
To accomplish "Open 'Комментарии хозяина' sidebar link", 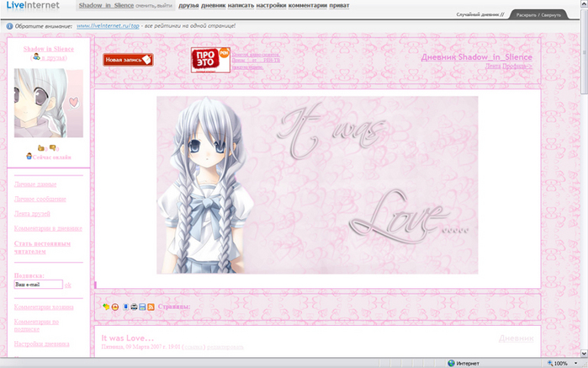I will point(44,307).
